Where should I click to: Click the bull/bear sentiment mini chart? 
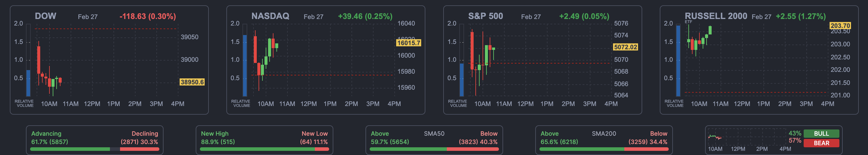tap(747, 137)
